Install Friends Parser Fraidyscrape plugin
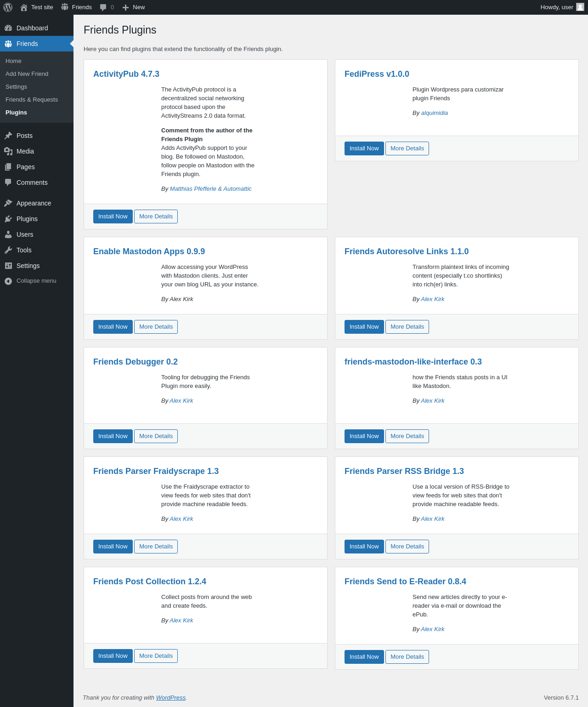Image resolution: width=588 pixels, height=707 pixels. tap(113, 547)
